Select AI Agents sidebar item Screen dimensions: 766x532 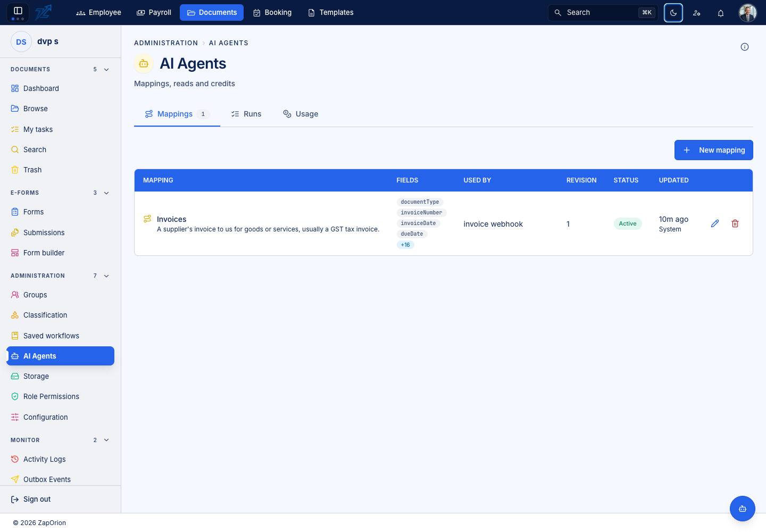tap(60, 356)
